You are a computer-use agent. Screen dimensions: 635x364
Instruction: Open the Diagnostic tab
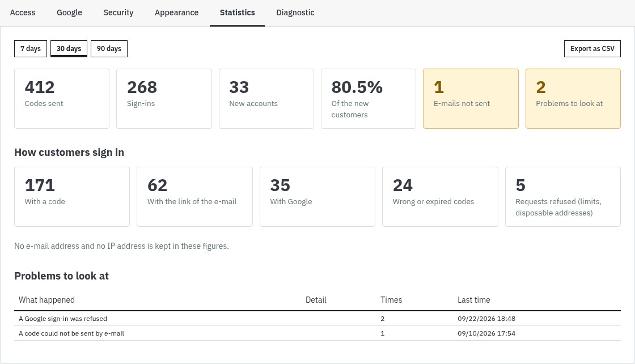295,12
